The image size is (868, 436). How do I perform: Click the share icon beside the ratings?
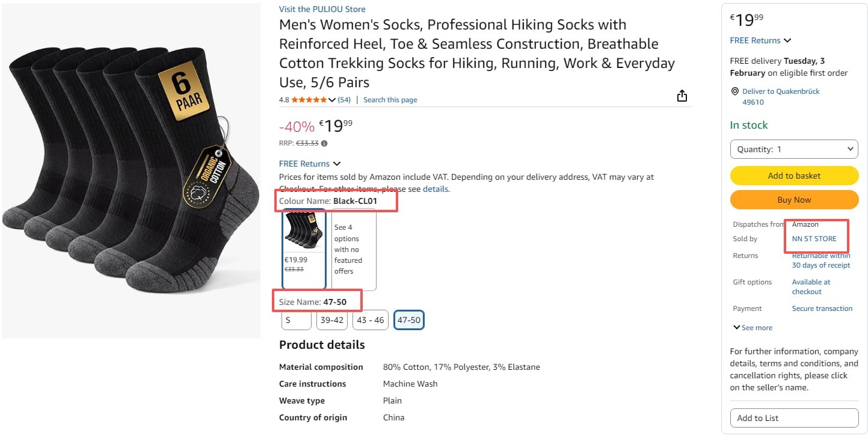682,96
